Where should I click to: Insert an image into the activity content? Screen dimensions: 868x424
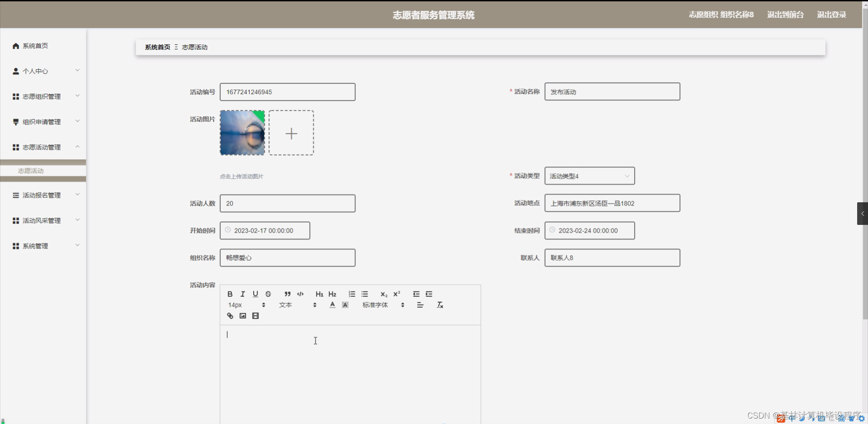pyautogui.click(x=242, y=315)
